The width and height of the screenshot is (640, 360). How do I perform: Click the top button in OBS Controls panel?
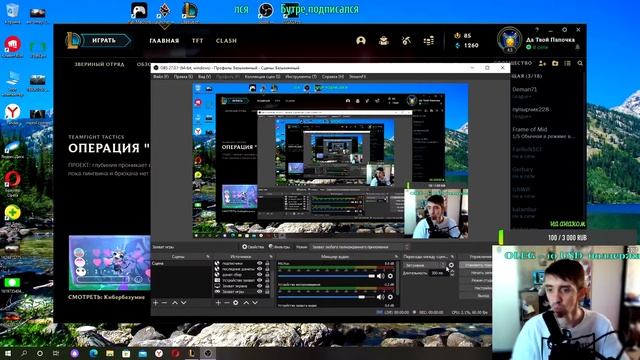[x=476, y=265]
